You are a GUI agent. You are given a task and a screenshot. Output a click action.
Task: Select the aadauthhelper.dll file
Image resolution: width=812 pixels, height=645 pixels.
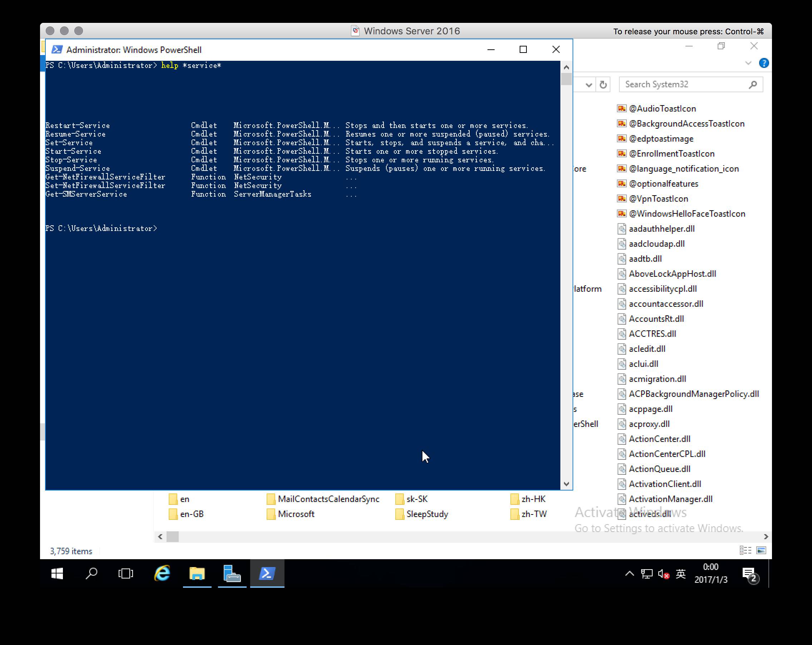click(x=656, y=229)
